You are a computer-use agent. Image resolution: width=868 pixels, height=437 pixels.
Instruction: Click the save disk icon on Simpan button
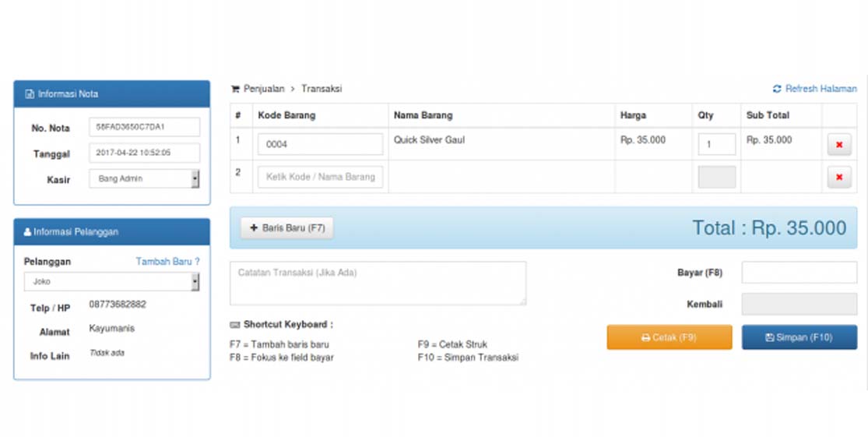[769, 338]
